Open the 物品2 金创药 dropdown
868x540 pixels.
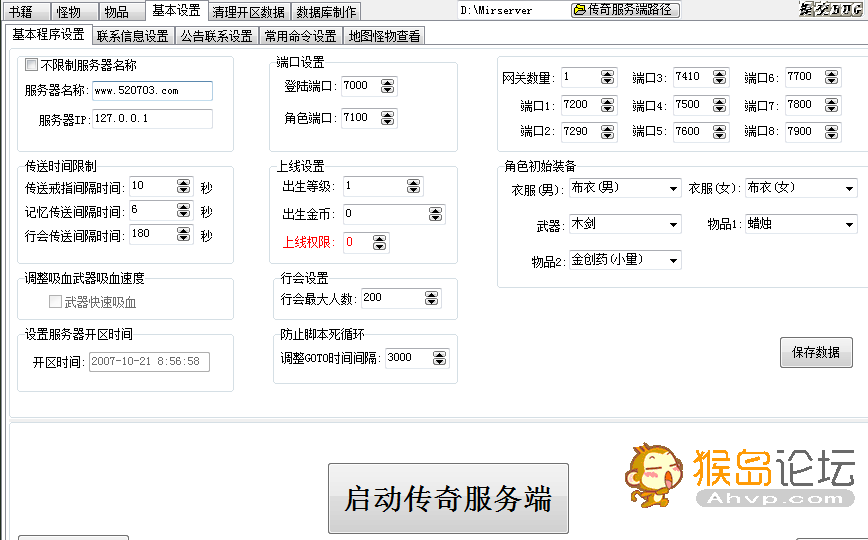(673, 260)
